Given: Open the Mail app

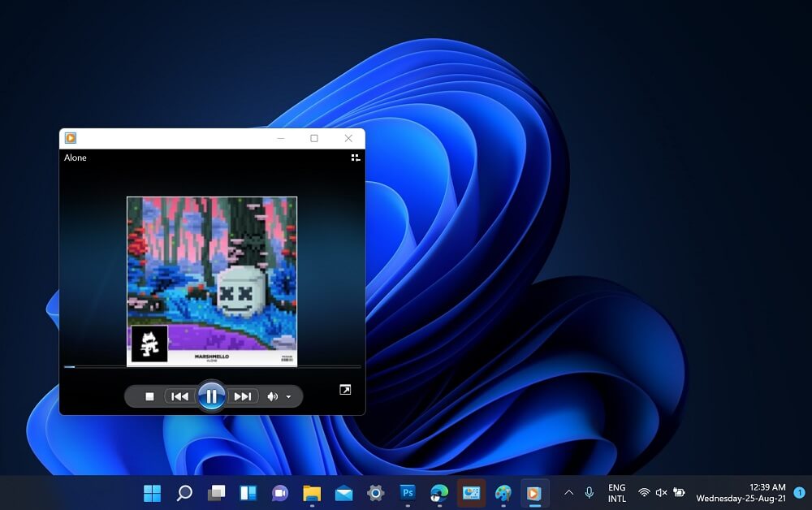Looking at the screenshot, I should (x=343, y=493).
